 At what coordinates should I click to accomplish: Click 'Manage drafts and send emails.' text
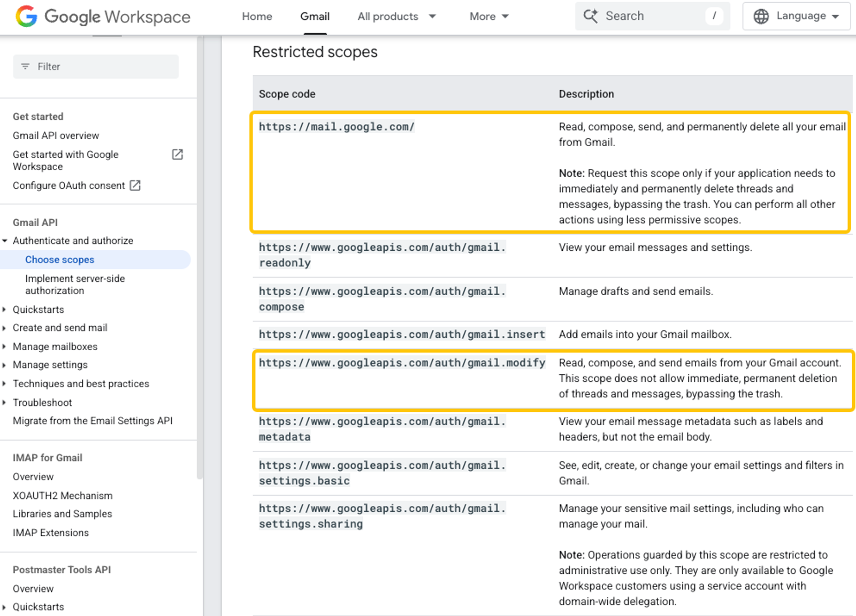click(x=636, y=291)
